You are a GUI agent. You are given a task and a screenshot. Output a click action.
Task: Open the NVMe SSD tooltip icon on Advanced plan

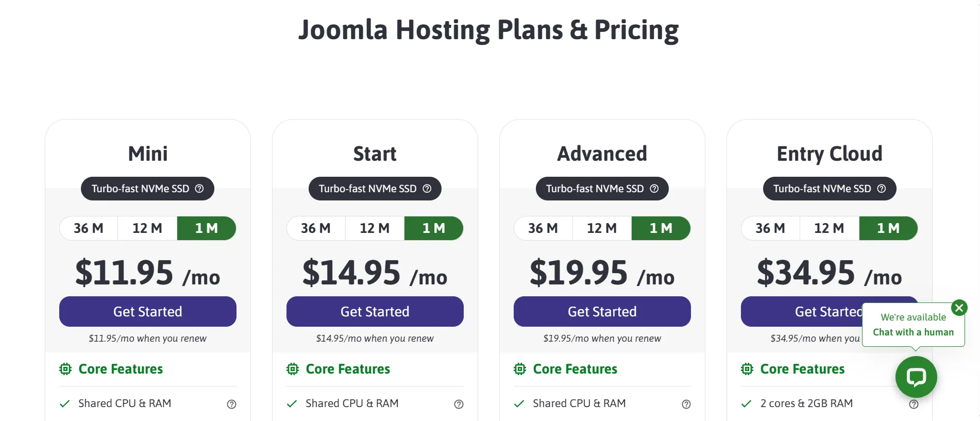pyautogui.click(x=654, y=189)
